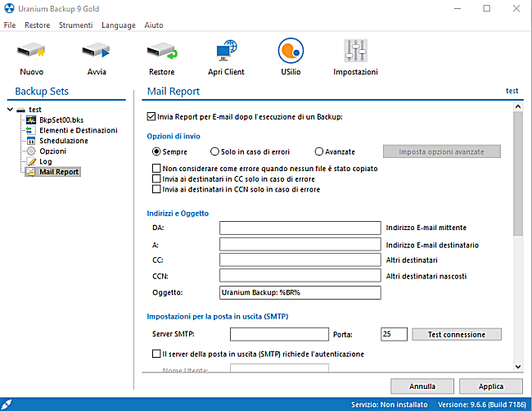Enable SMTP richiede l'autenticazione checkbox
The image size is (532, 411).
coord(156,354)
